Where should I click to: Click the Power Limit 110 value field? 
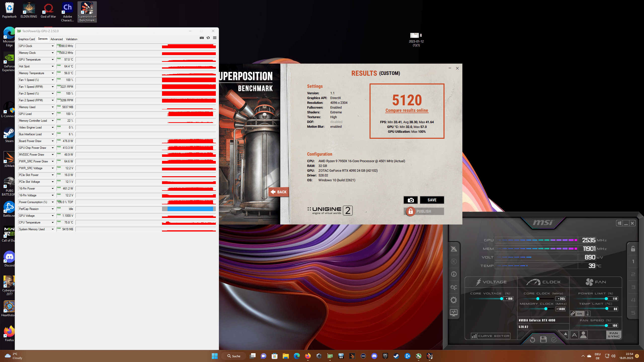point(613,299)
